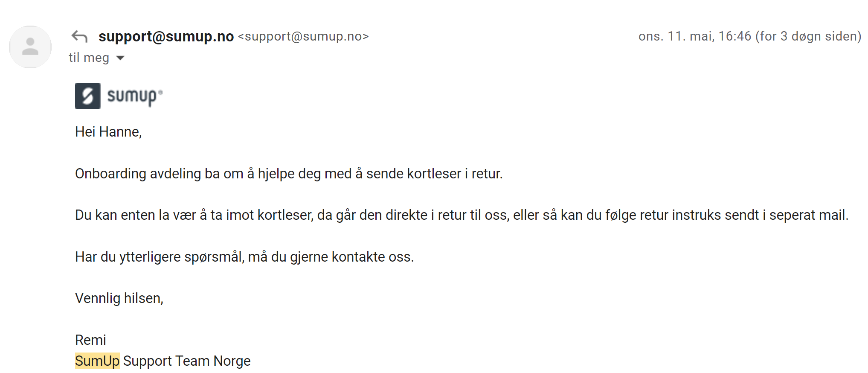Select the bold sender name support@sumup.no
Viewport: 868px width, 373px height.
point(166,37)
